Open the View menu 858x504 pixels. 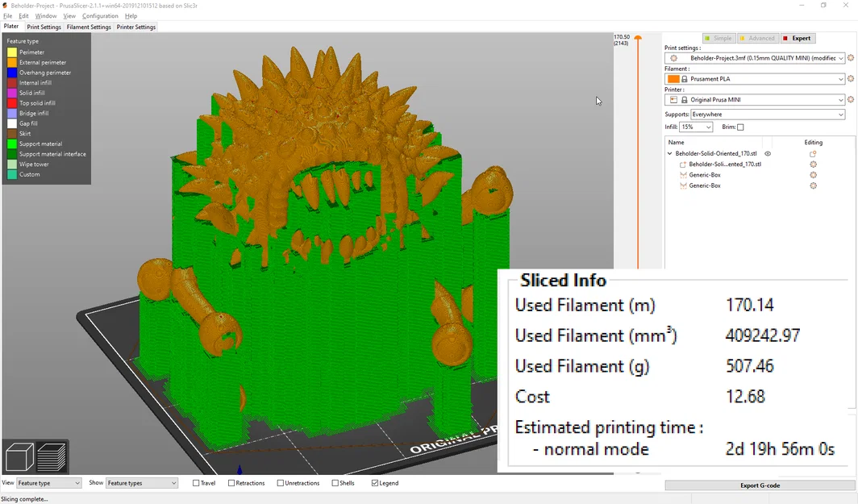click(x=69, y=16)
